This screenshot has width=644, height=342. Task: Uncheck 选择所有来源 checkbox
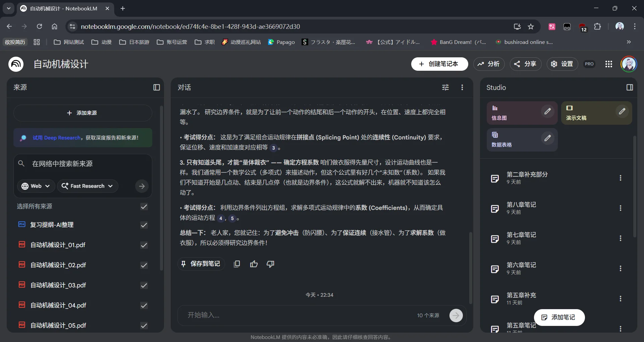pos(144,207)
